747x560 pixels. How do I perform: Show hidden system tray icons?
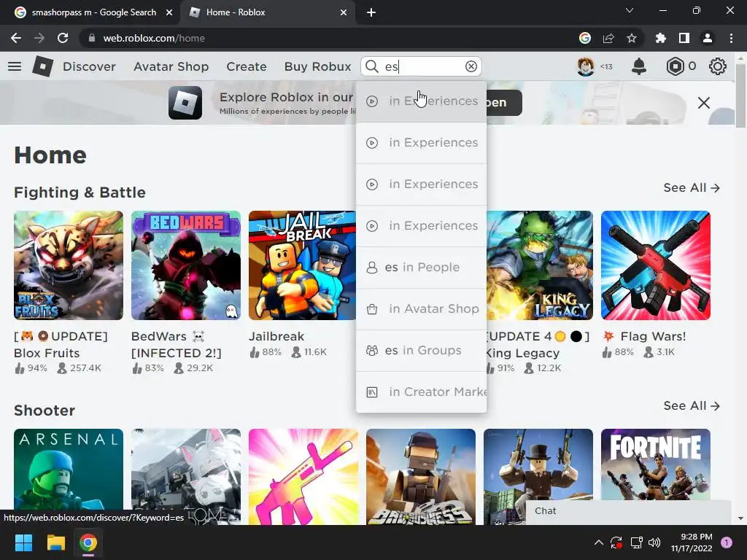[599, 542]
